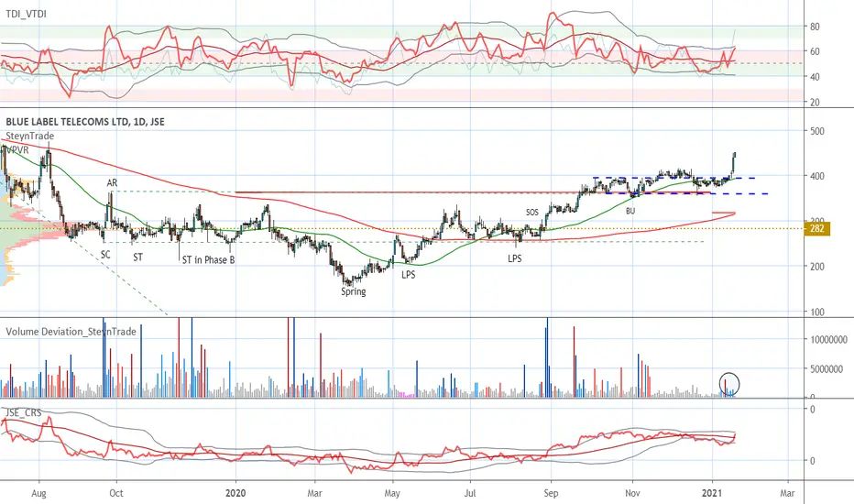854x504 pixels.
Task: Click the Nov date on time axis
Action: tap(632, 494)
